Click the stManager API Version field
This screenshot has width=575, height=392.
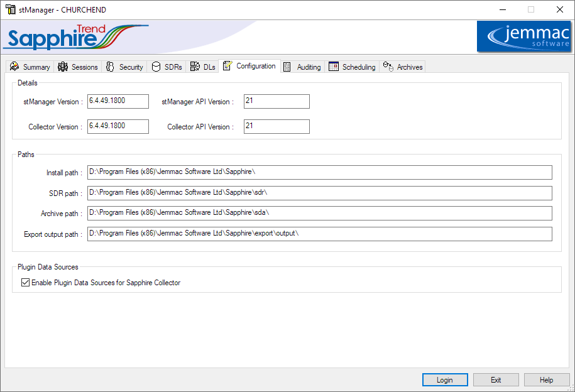277,101
